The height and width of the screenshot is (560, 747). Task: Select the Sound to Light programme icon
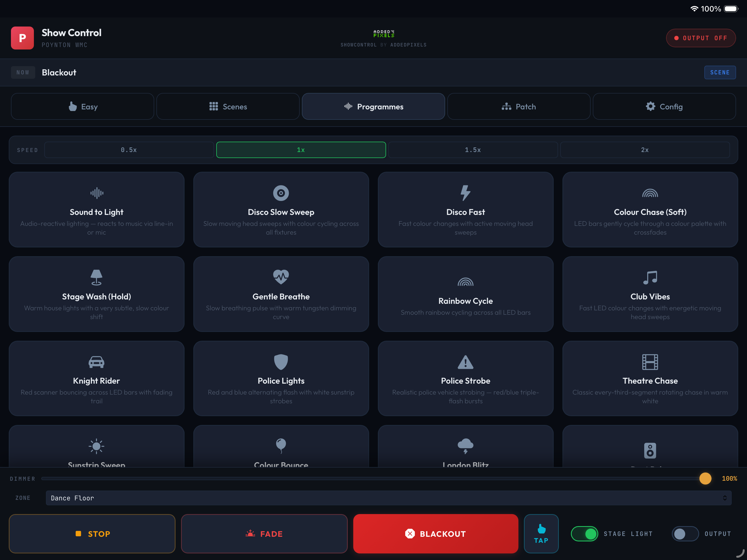click(x=97, y=193)
